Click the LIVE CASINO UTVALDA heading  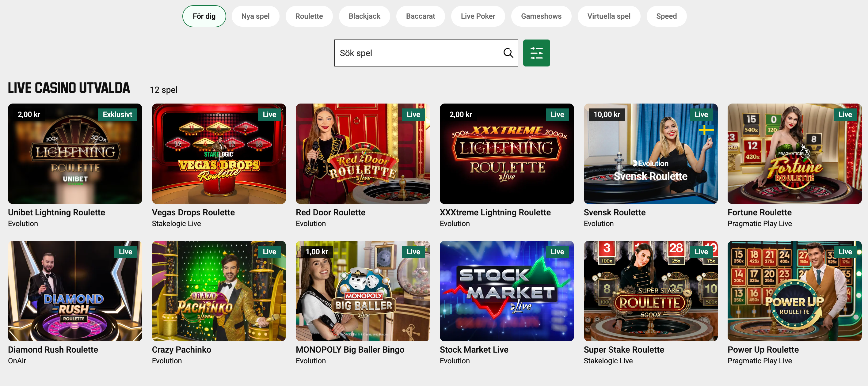click(69, 88)
